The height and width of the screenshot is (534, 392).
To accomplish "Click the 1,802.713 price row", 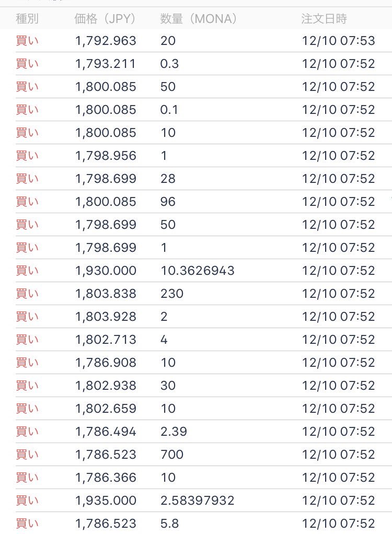I will point(204,340).
